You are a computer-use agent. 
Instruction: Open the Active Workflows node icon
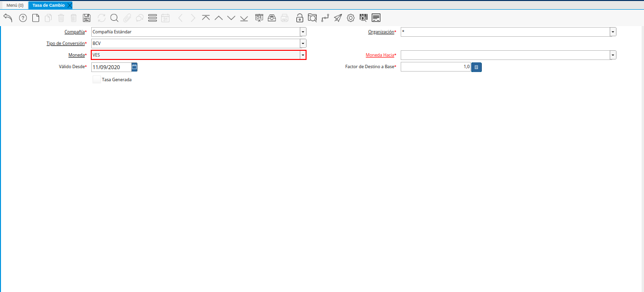point(325,18)
